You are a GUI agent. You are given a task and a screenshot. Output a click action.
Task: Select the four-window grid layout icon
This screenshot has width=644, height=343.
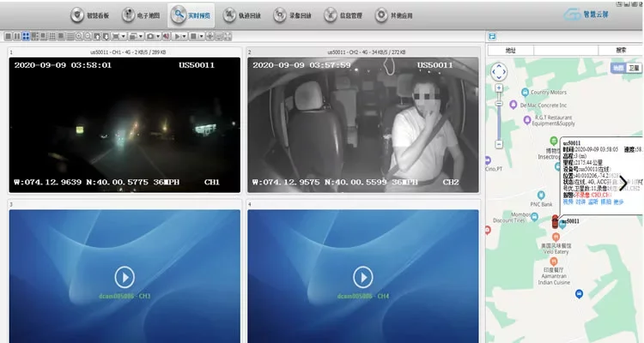click(x=25, y=36)
